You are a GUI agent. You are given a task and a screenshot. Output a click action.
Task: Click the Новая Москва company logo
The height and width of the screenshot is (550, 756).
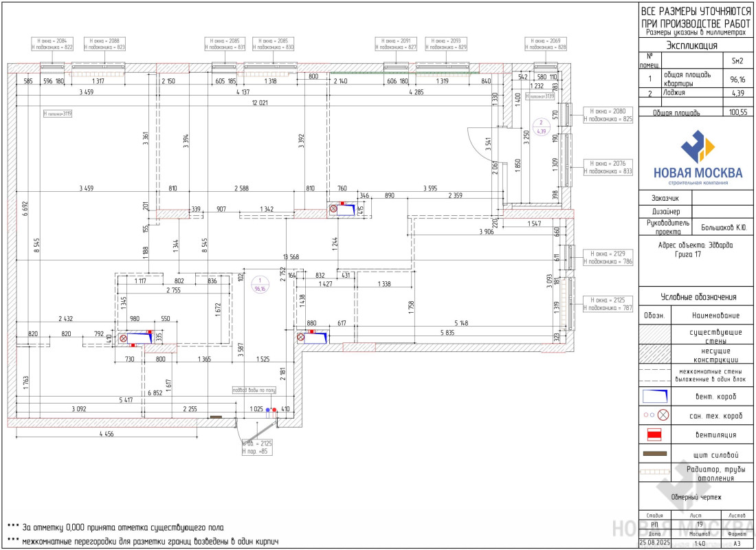point(697,157)
